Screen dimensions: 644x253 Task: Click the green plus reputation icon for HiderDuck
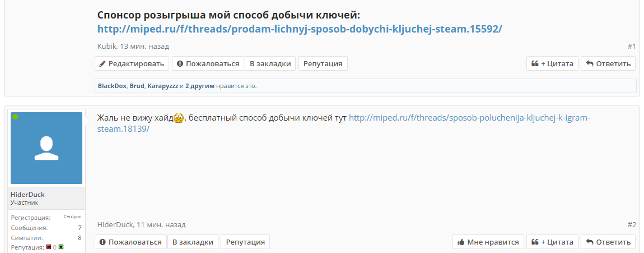click(61, 247)
